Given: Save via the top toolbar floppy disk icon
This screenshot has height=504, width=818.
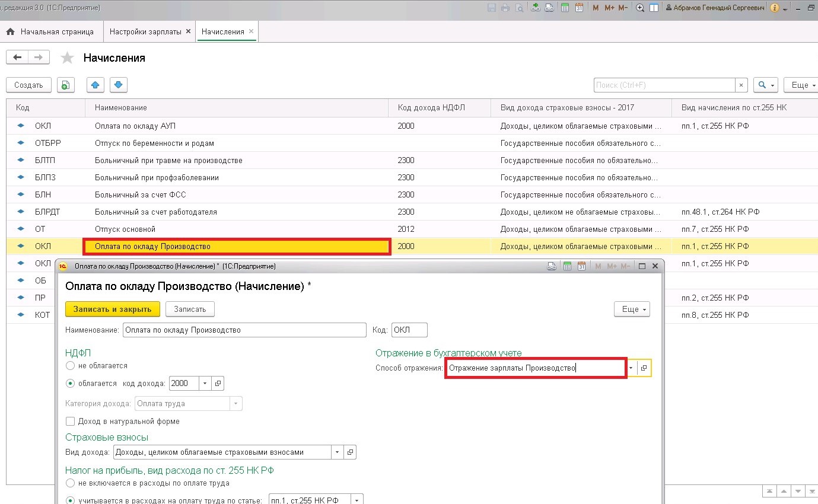Looking at the screenshot, I should tap(492, 8).
